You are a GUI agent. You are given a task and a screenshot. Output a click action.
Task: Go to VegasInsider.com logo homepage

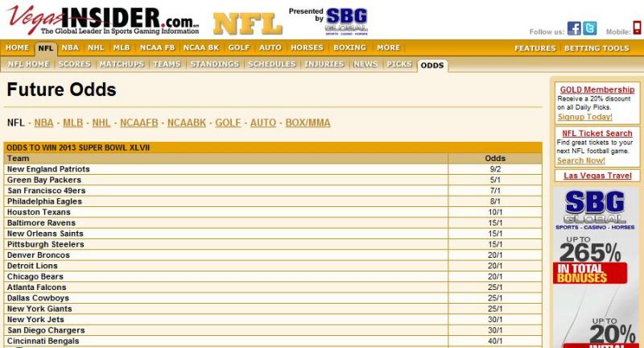[x=103, y=19]
